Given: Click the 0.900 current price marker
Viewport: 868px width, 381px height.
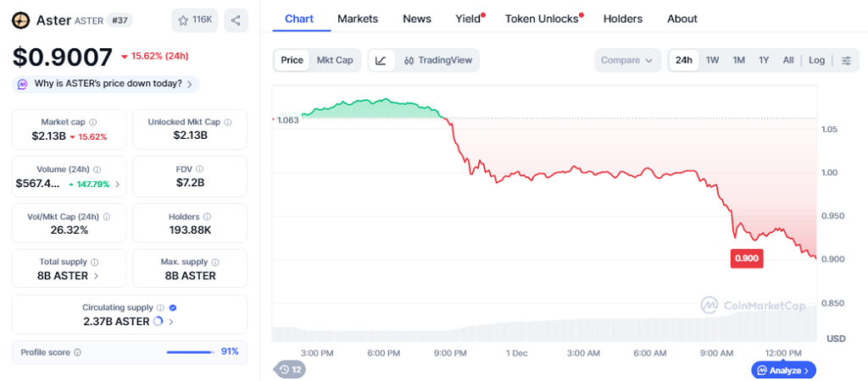Looking at the screenshot, I should (x=747, y=258).
